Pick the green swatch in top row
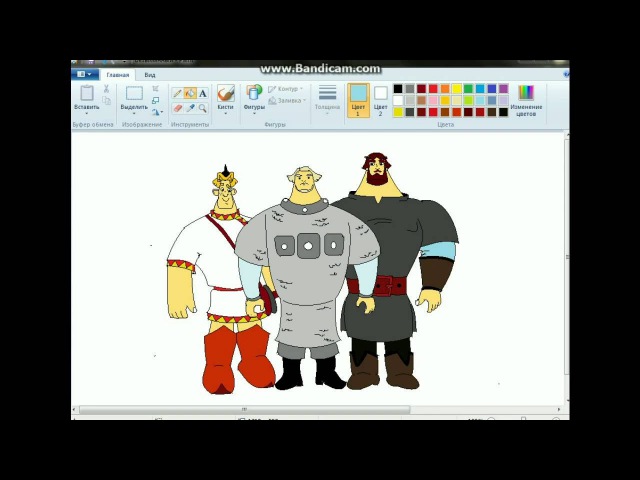The width and height of the screenshot is (640, 480). (x=469, y=89)
